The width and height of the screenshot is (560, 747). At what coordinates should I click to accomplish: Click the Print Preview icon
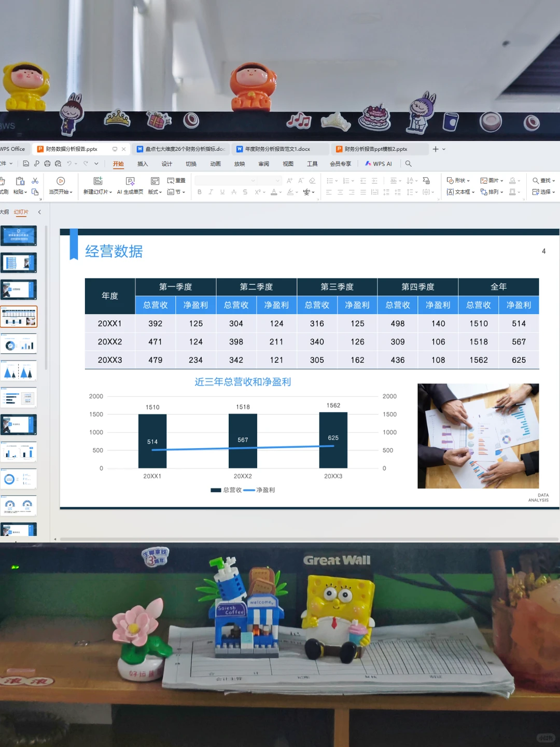(x=58, y=163)
